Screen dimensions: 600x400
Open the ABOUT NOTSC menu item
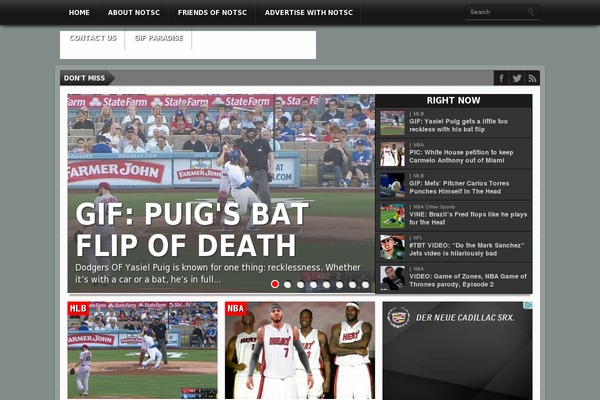point(134,13)
